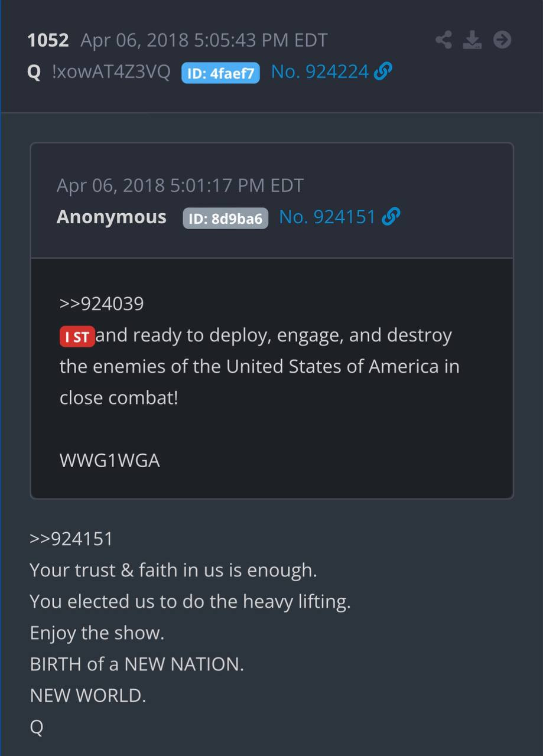Screen dimensions: 543x756
Task: Click post number 1052 in header
Action: 48,41
